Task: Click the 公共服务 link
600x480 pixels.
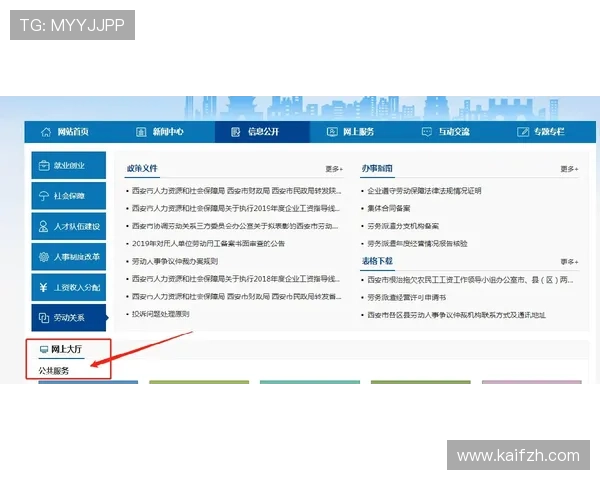Action: pyautogui.click(x=54, y=371)
